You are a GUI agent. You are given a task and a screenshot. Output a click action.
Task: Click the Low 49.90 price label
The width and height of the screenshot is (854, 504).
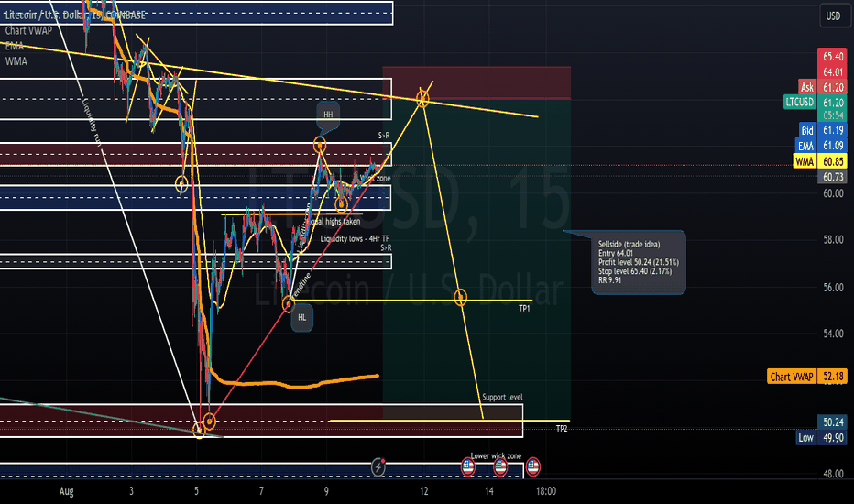[821, 437]
